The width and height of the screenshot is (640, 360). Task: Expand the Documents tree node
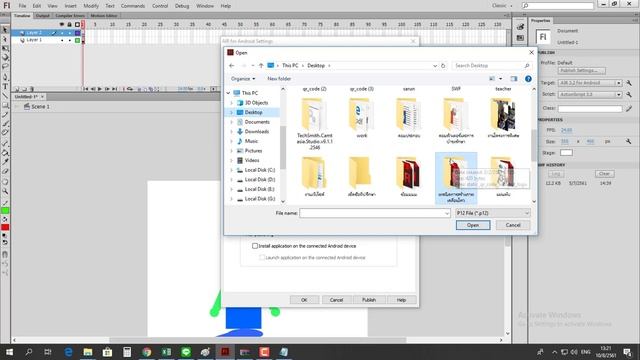point(231,122)
